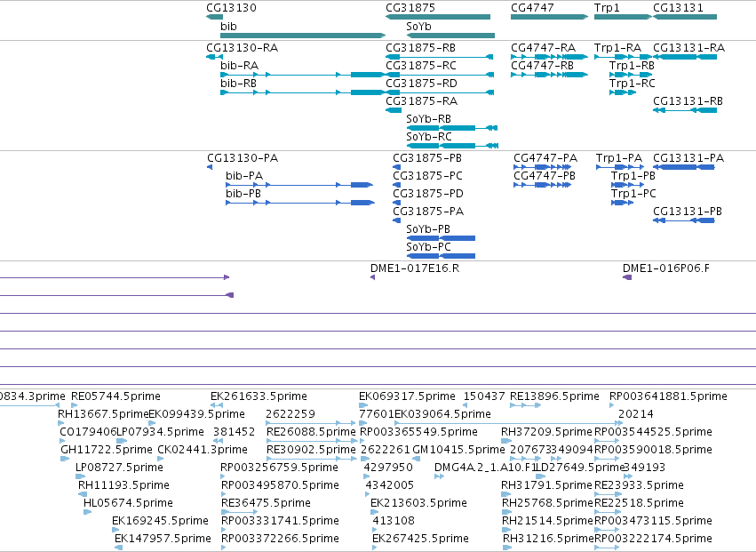Select EST EK069317.5prime
This screenshot has height=552, width=756.
[363, 405]
